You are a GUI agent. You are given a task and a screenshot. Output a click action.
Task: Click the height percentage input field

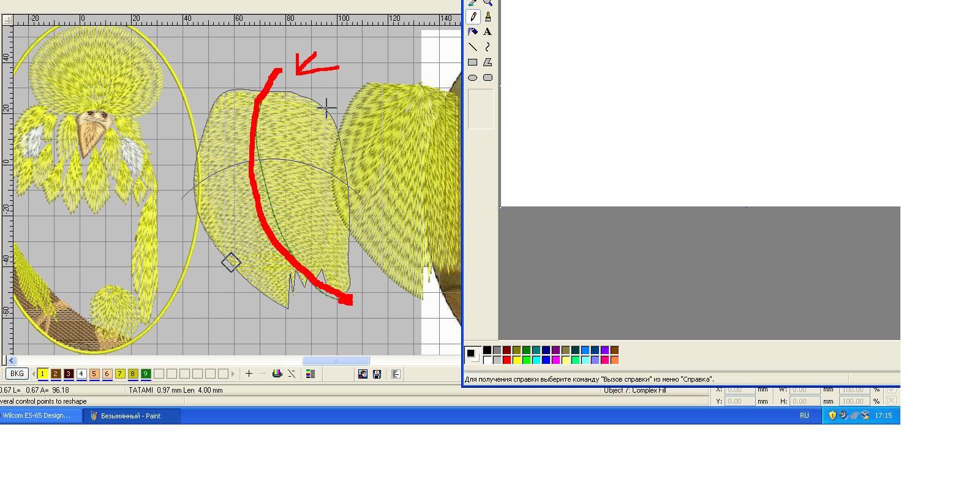click(x=854, y=402)
